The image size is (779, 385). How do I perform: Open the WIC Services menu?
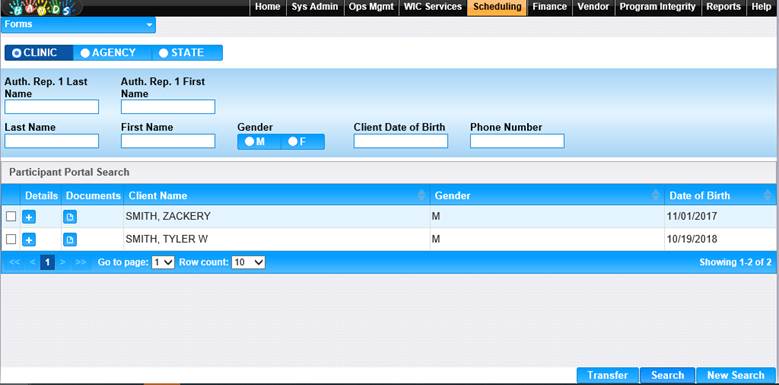[433, 7]
